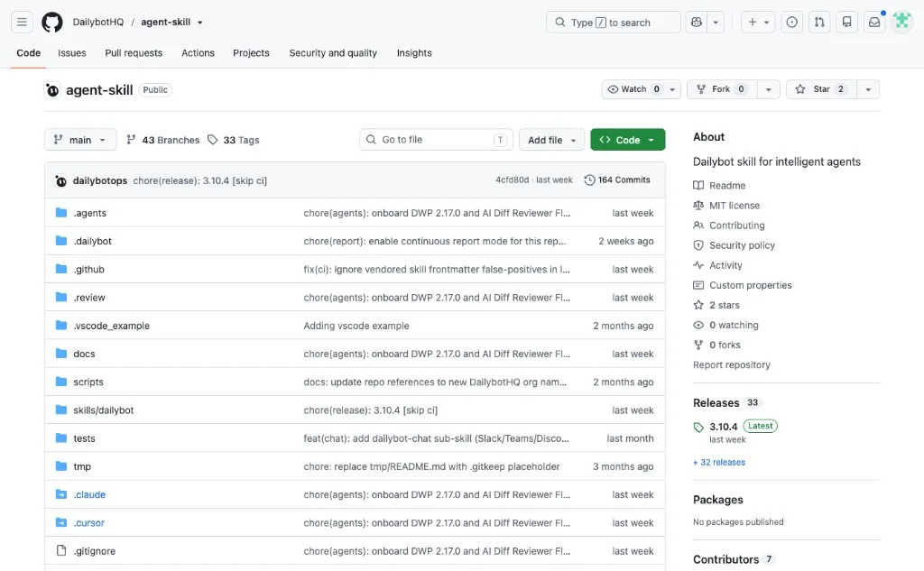Go to GitHub home via Octocat logo
The width and height of the screenshot is (924, 571).
(x=51, y=23)
